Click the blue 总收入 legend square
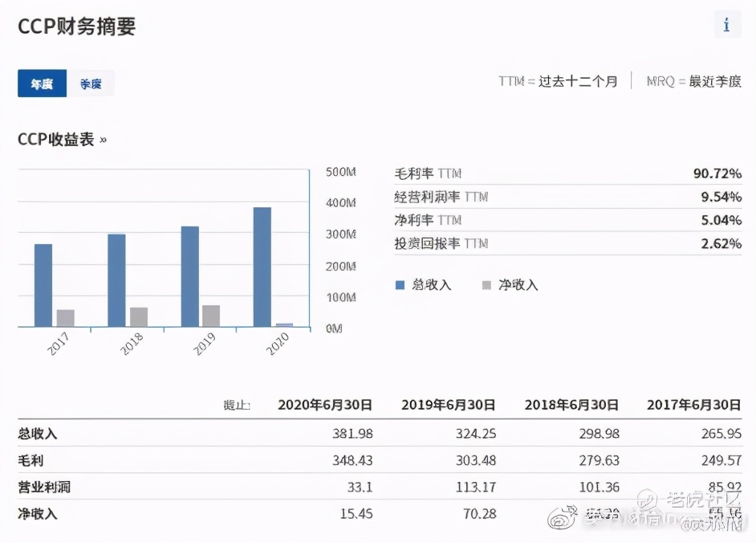The height and width of the screenshot is (543, 756). 400,284
